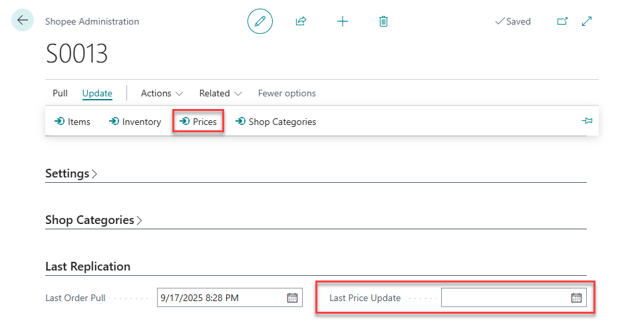The image size is (644, 331).
Task: Click the pencil edit icon
Action: pos(260,21)
